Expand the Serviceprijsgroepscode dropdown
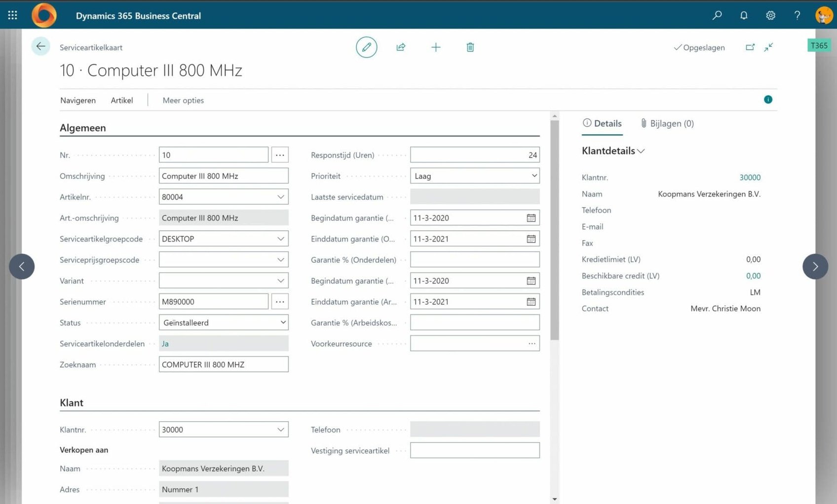This screenshot has height=504, width=837. (281, 260)
